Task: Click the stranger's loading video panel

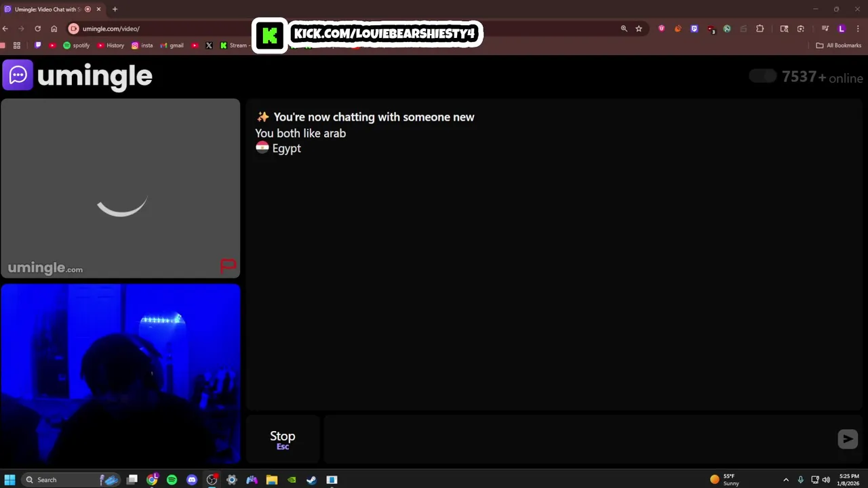Action: point(121,188)
